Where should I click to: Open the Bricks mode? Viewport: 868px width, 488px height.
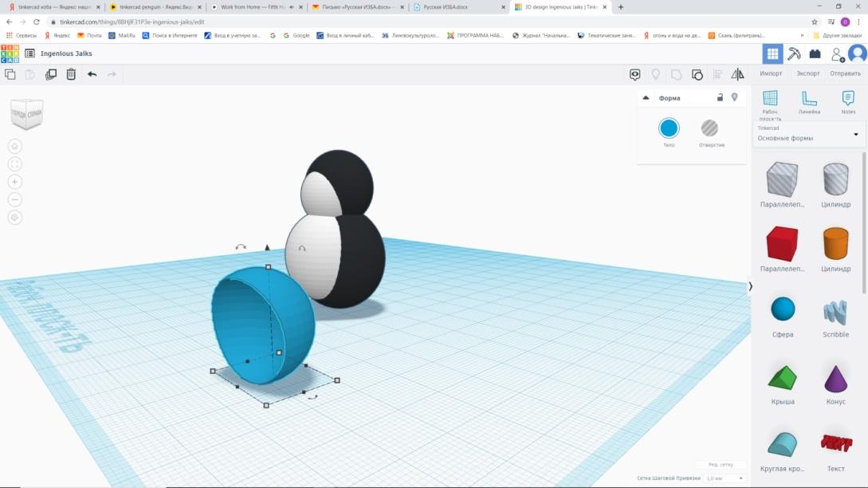(815, 53)
